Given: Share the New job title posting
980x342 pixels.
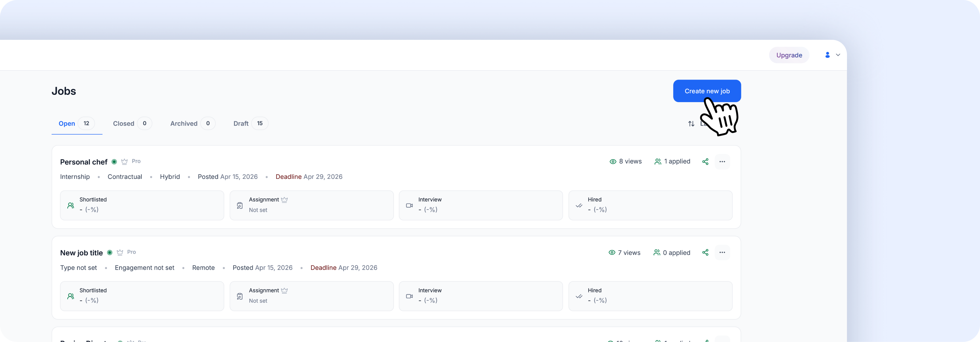Looking at the screenshot, I should click(x=705, y=253).
